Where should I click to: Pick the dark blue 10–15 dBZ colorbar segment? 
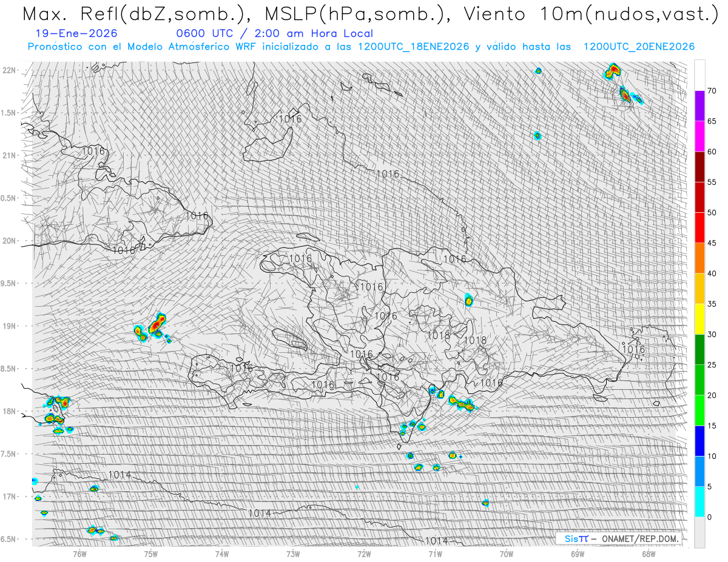click(700, 441)
